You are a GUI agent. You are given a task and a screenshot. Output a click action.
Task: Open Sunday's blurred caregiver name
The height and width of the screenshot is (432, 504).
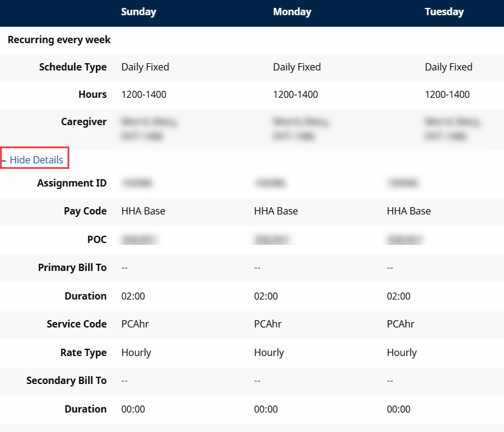(148, 128)
